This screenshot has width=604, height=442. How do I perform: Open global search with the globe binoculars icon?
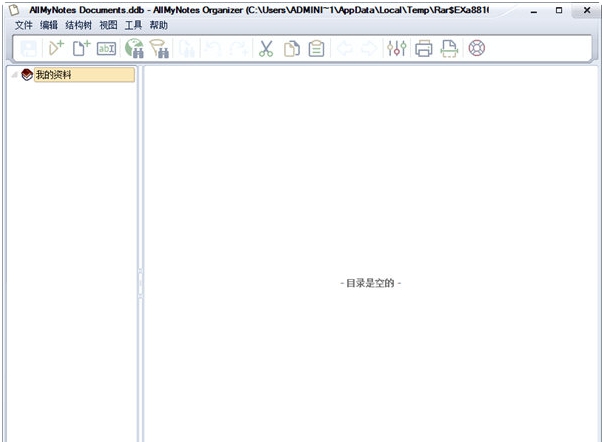click(x=134, y=48)
